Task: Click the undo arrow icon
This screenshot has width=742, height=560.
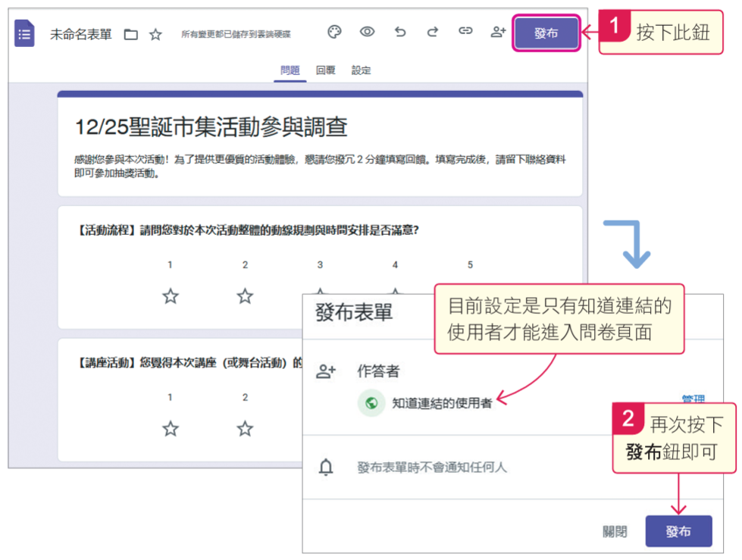Action: (400, 33)
